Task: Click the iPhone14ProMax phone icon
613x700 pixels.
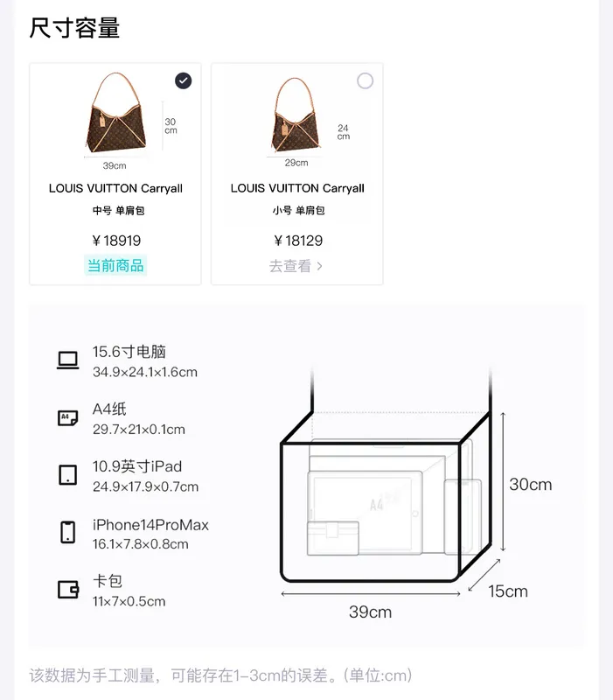Action: pyautogui.click(x=68, y=532)
